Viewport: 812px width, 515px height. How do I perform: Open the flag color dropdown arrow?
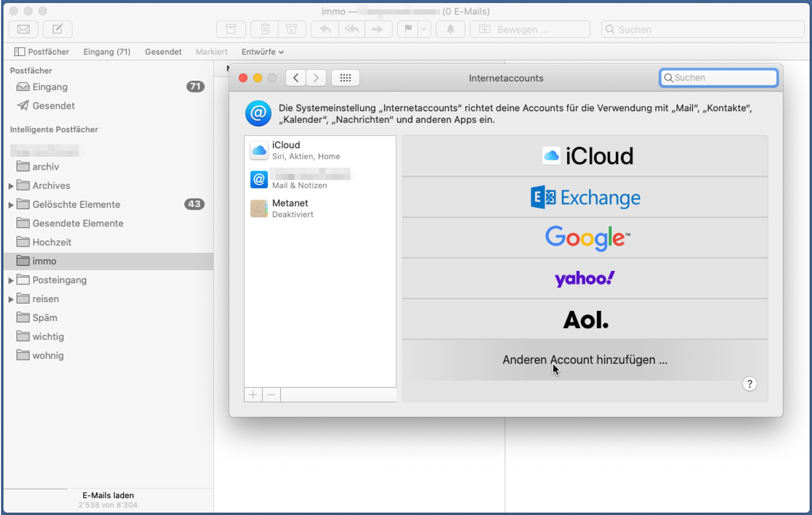[424, 29]
